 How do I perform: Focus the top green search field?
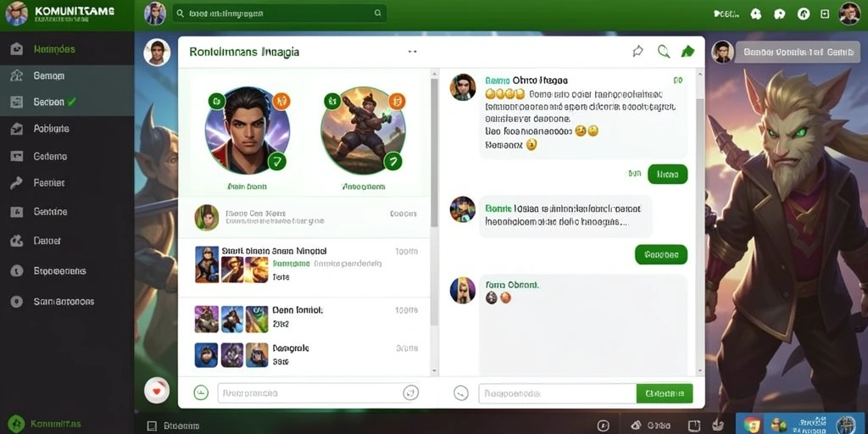(x=280, y=14)
